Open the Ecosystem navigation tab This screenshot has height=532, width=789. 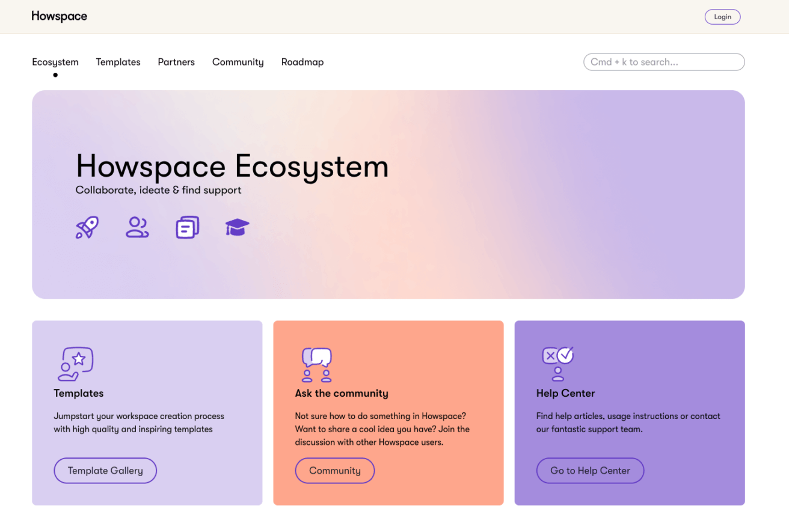click(x=55, y=62)
